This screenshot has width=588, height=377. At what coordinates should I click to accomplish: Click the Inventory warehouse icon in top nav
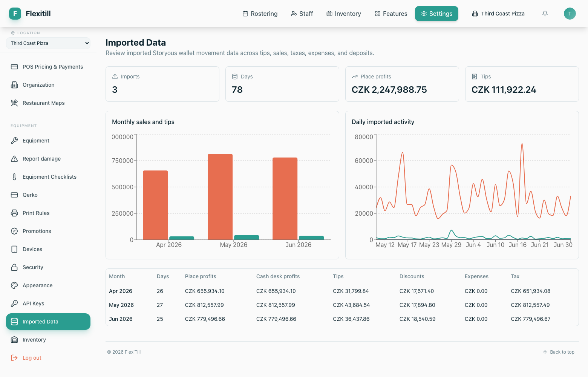[x=329, y=14]
